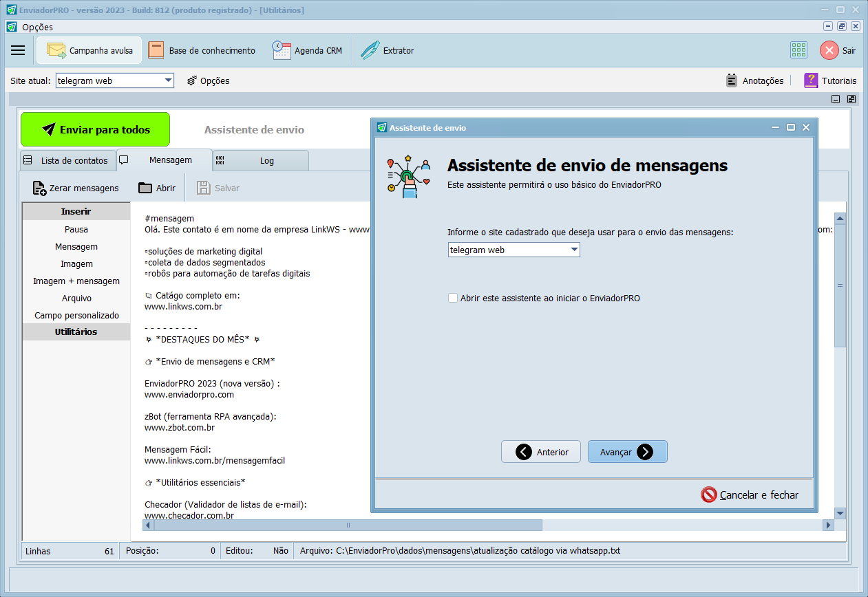Insert Campo personalizado item
The height and width of the screenshot is (597, 868).
pyautogui.click(x=76, y=315)
